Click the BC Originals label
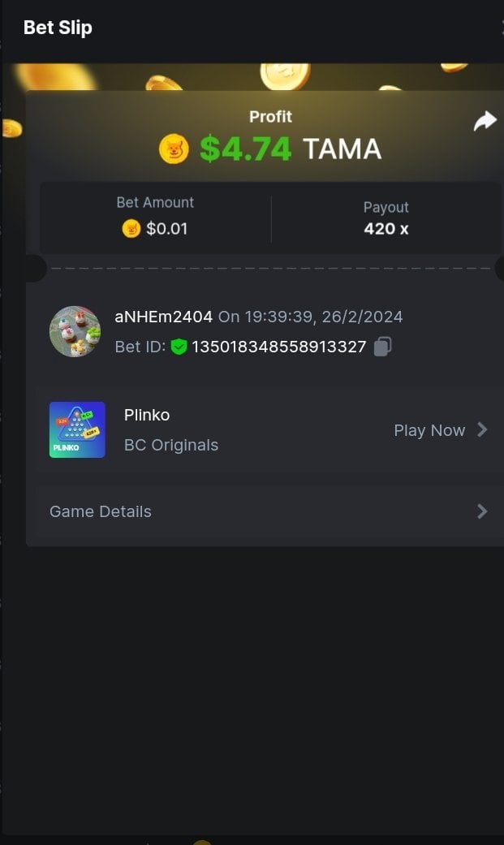 tap(171, 445)
